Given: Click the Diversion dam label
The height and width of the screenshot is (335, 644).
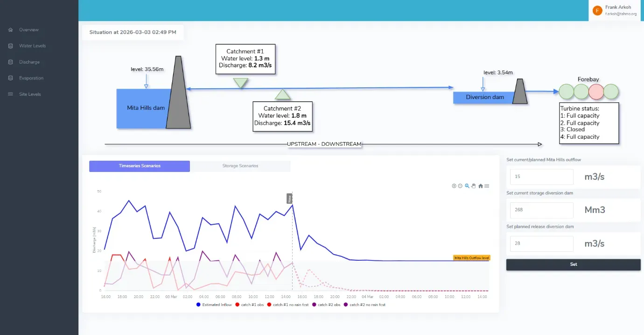Looking at the screenshot, I should 485,97.
